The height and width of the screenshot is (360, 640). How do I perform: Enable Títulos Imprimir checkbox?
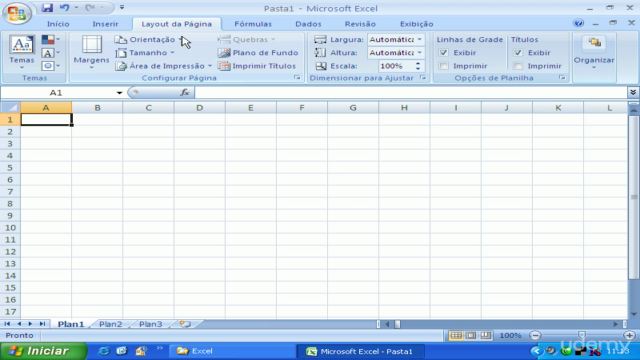point(518,66)
